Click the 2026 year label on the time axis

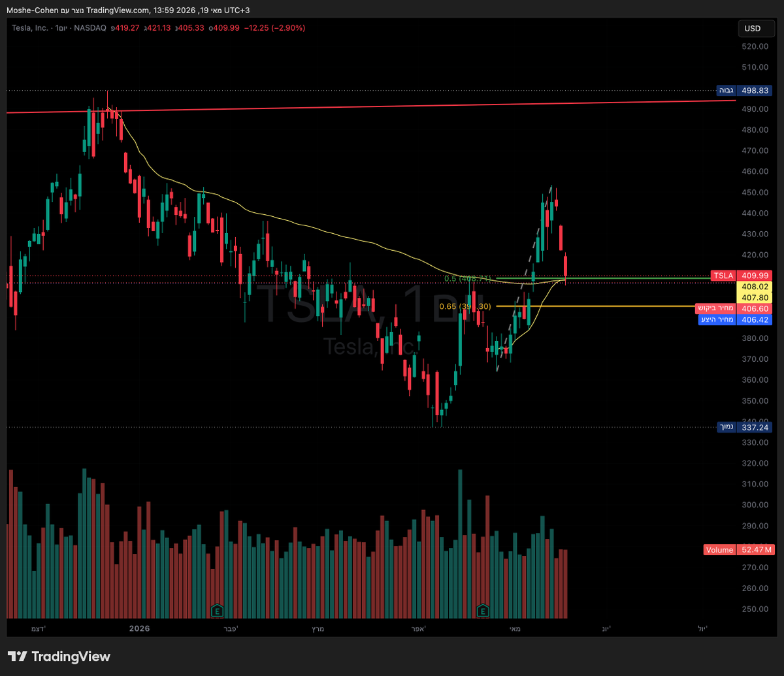click(x=139, y=628)
